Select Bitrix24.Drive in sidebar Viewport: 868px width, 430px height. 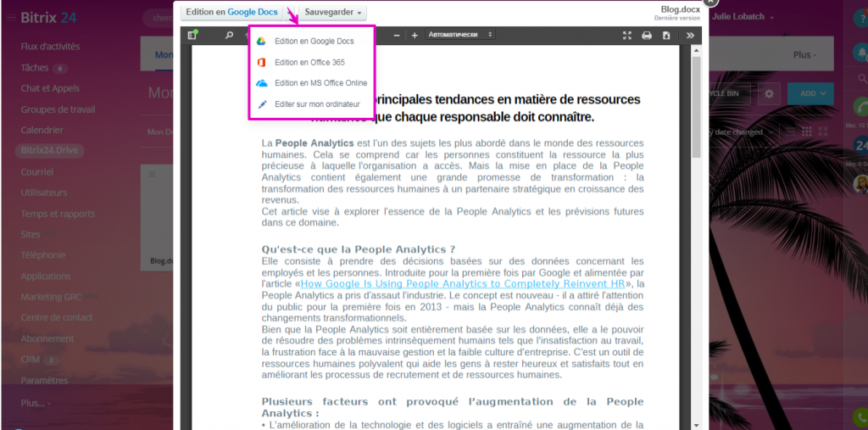click(50, 151)
